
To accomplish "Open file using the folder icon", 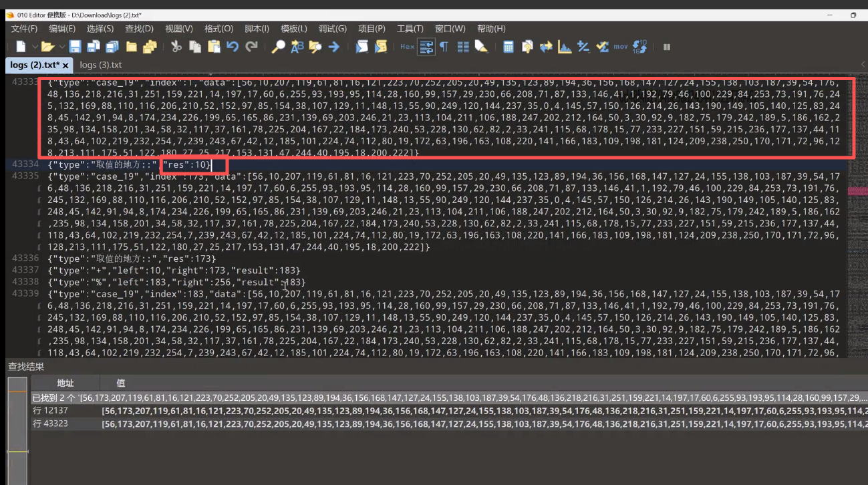I will tap(47, 47).
